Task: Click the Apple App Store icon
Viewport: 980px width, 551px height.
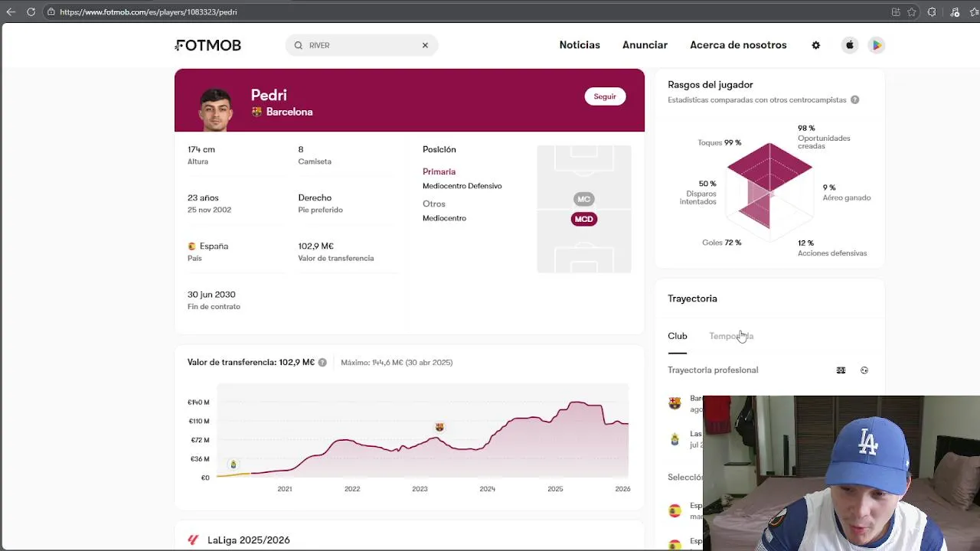Action: click(850, 45)
